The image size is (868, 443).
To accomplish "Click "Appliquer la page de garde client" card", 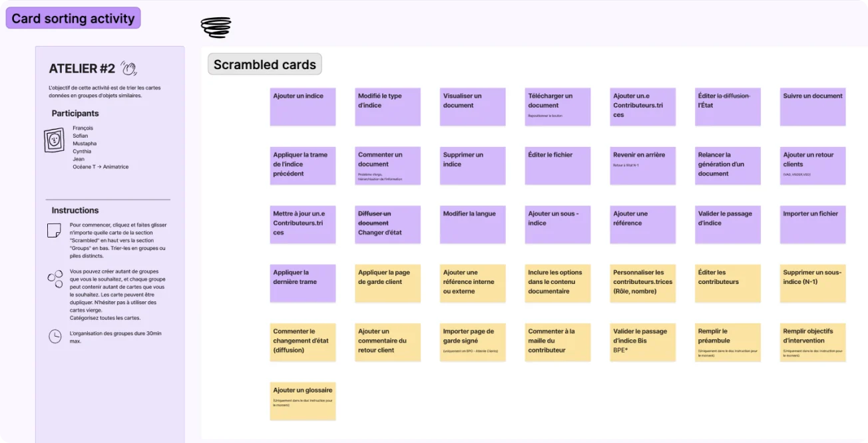I will [388, 283].
